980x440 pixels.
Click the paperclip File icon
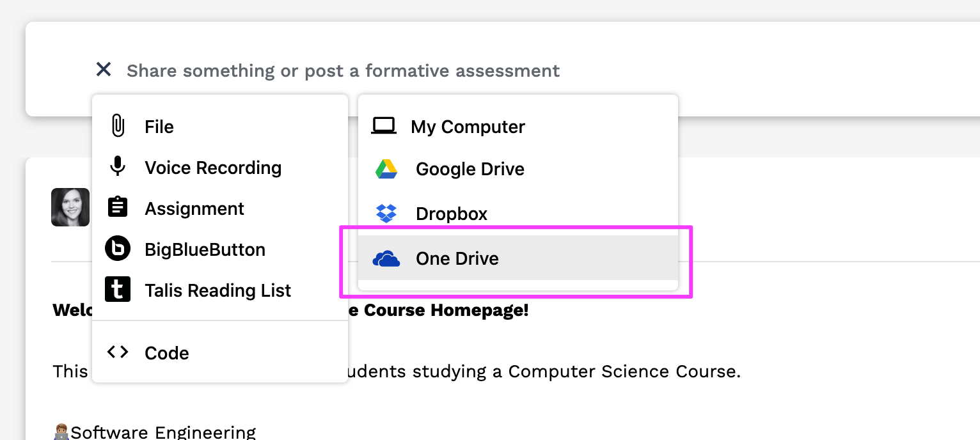tap(118, 126)
